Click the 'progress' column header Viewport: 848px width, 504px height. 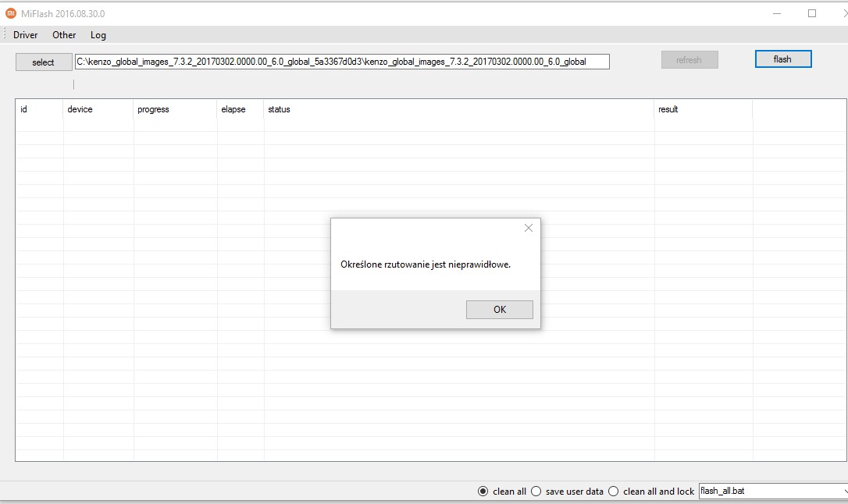pos(153,110)
